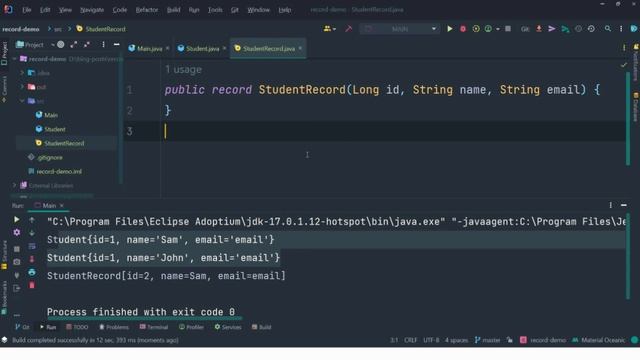Image resolution: width=640 pixels, height=360 pixels.
Task: Print console output using printer icon
Action: pyautogui.click(x=32, y=272)
